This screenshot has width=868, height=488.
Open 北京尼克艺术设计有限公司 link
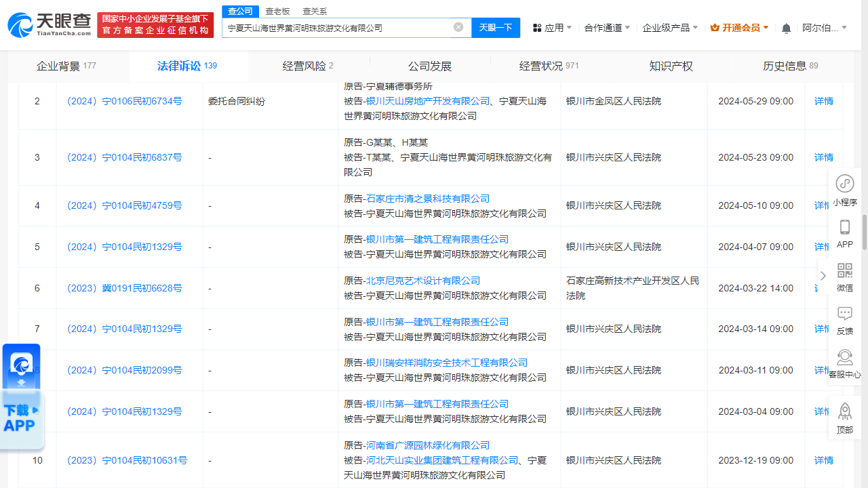(423, 281)
